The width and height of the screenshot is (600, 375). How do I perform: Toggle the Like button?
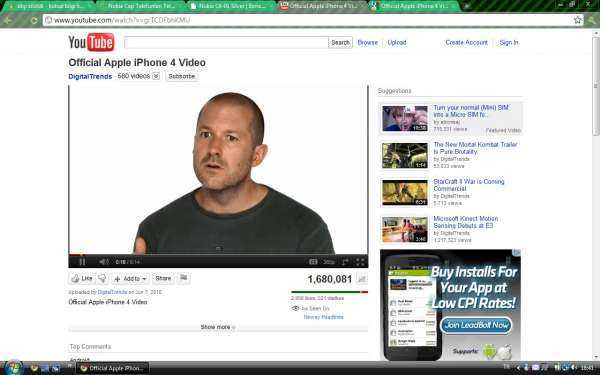(82, 278)
